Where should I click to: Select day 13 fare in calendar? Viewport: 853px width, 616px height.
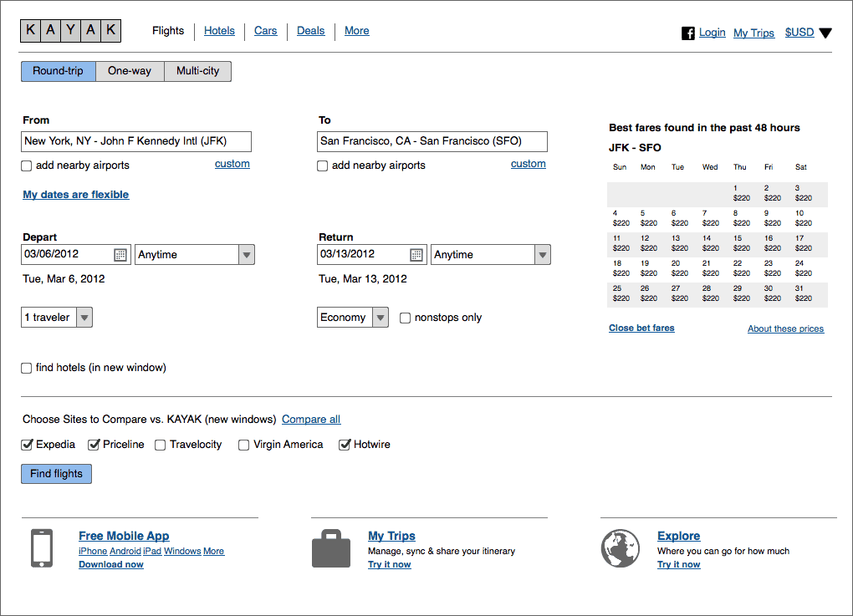679,243
